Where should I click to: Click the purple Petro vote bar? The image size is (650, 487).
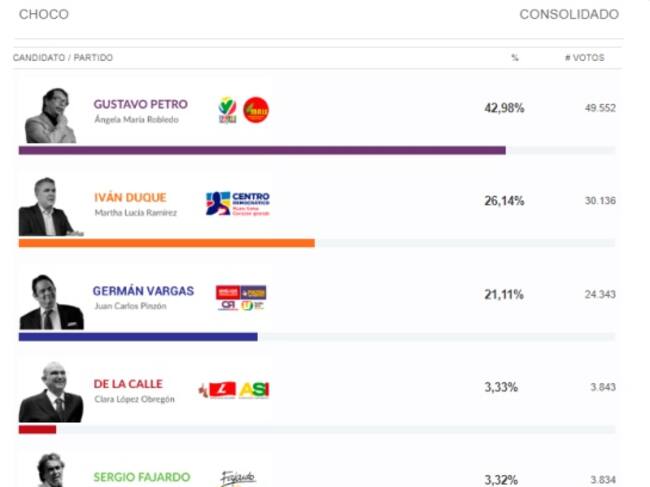click(261, 150)
